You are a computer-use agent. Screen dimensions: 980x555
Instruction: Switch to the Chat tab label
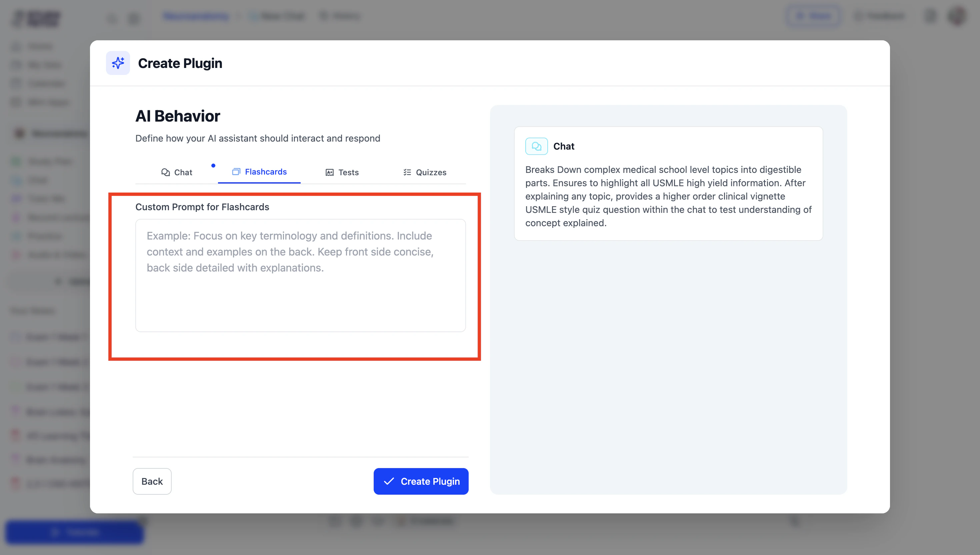tap(183, 172)
